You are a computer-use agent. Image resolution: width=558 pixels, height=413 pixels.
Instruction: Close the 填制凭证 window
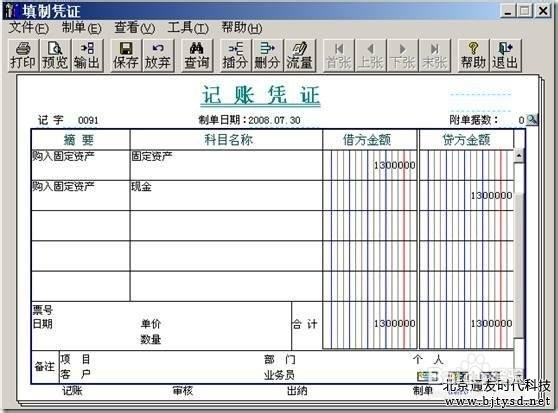pyautogui.click(x=543, y=11)
